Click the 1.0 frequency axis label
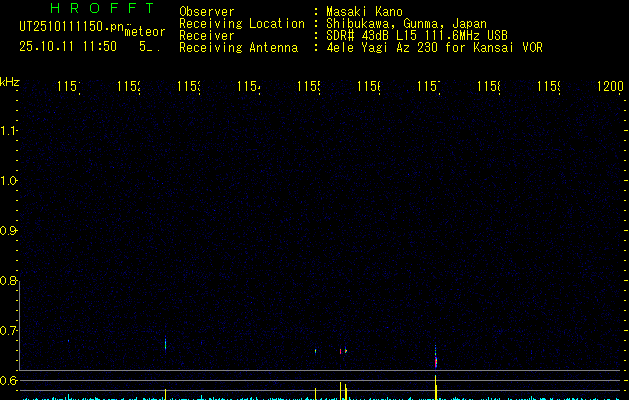Screen dimensions: 629x400 pyautogui.click(x=8, y=181)
